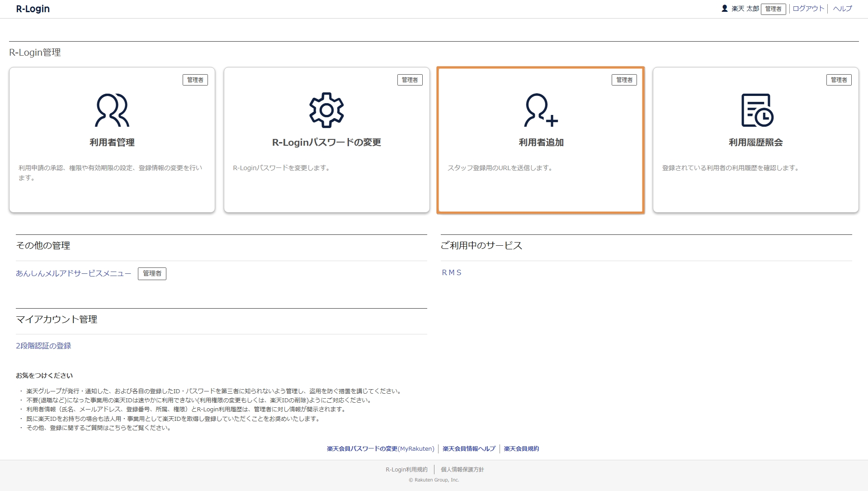Click the gear icon for password change
Screen dimensions: 868x491
click(326, 110)
